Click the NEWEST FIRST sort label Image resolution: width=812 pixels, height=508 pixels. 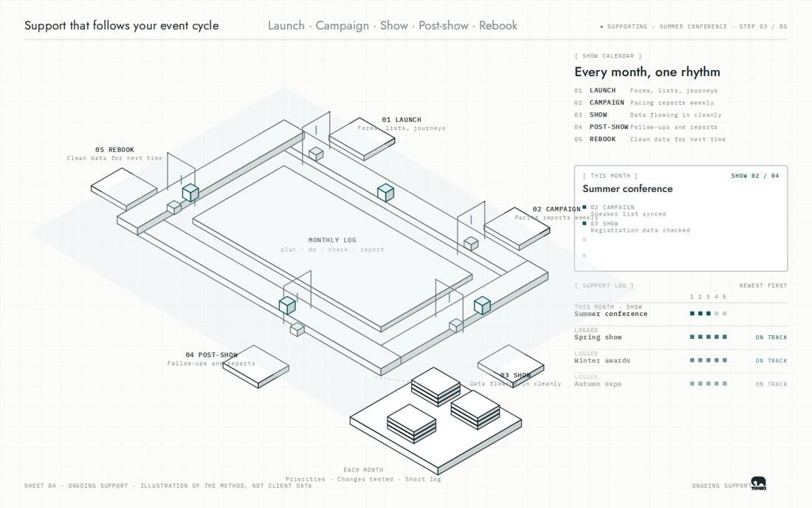pyautogui.click(x=763, y=285)
